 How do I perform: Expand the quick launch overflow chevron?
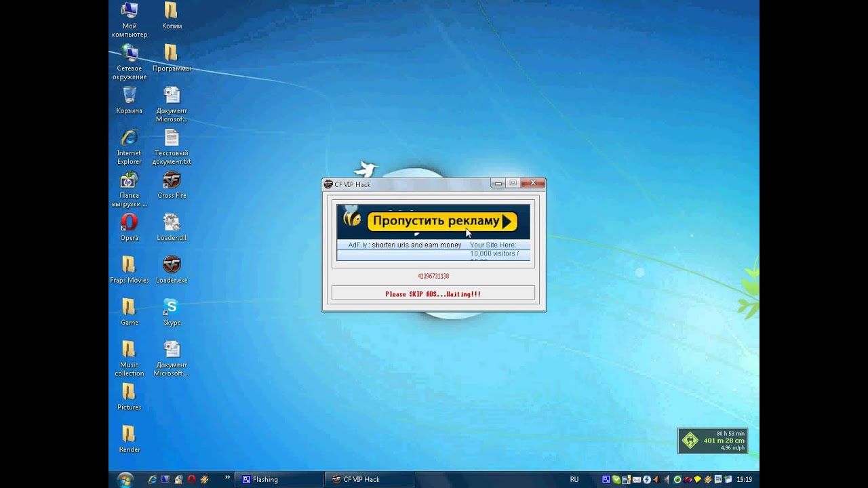pos(228,477)
